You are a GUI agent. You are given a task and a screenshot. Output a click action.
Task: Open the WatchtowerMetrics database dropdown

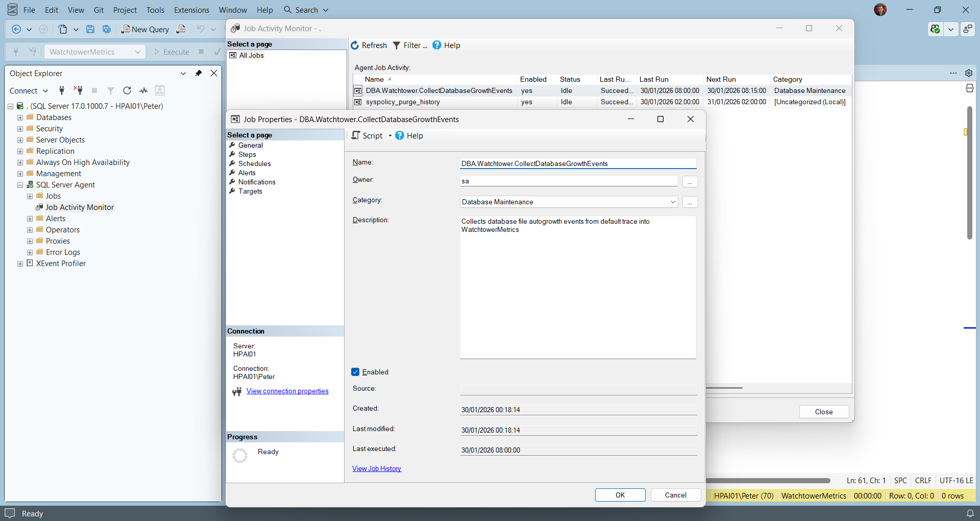coord(137,52)
